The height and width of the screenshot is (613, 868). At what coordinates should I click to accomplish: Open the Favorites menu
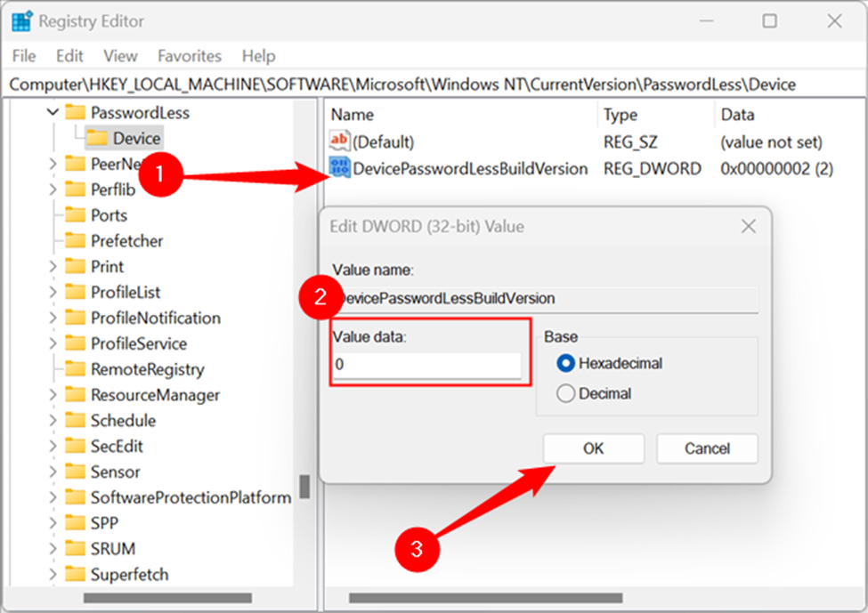click(x=190, y=56)
